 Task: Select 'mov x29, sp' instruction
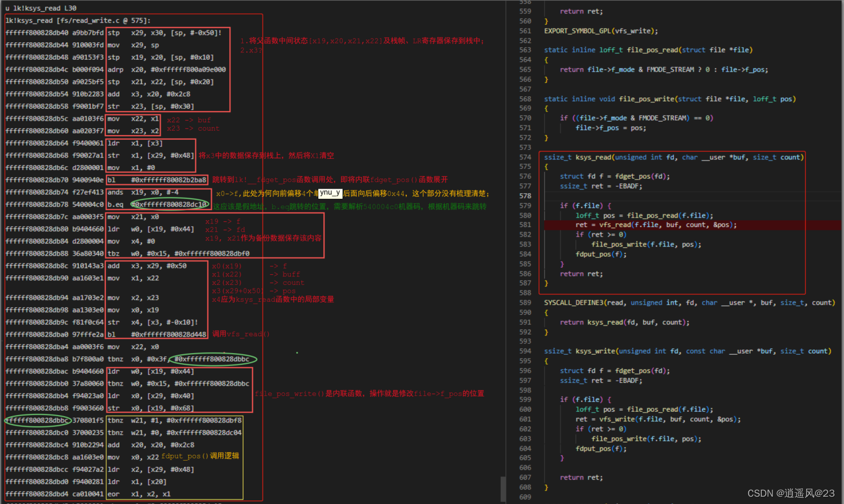(x=134, y=45)
